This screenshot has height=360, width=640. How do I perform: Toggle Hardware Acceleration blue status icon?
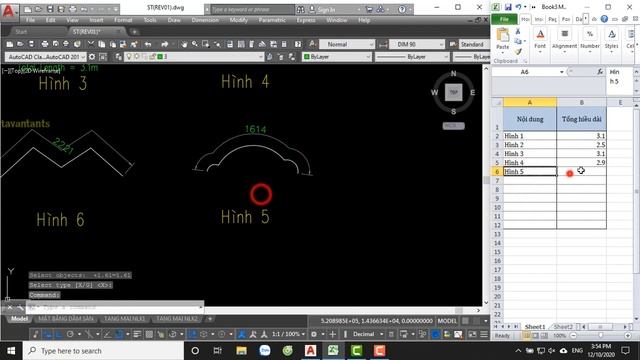(x=436, y=334)
